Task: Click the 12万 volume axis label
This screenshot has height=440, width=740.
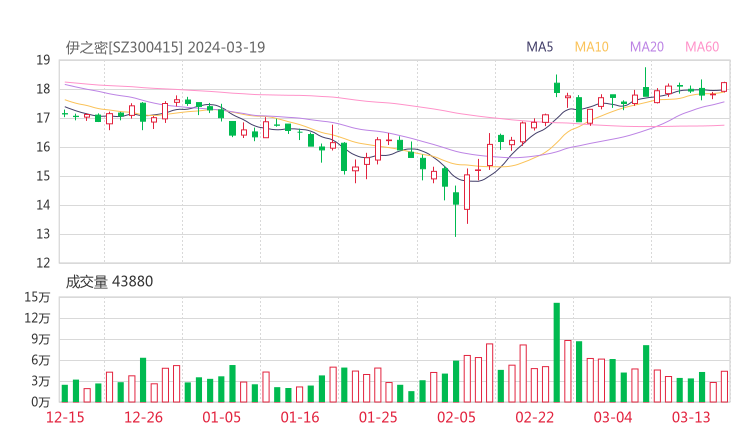Action: tap(38, 318)
